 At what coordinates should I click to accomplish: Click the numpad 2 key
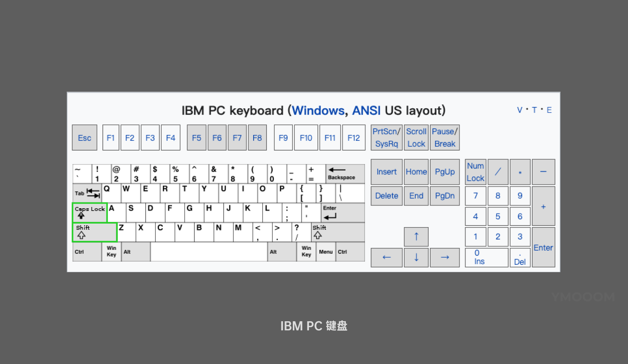coord(498,237)
